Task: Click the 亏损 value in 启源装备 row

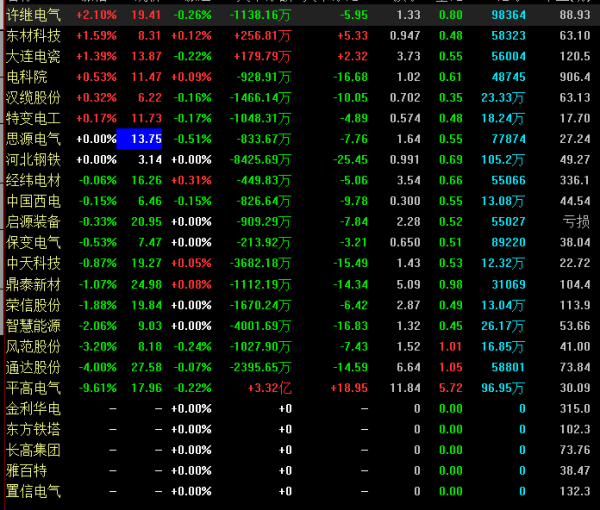Action: coord(576,222)
